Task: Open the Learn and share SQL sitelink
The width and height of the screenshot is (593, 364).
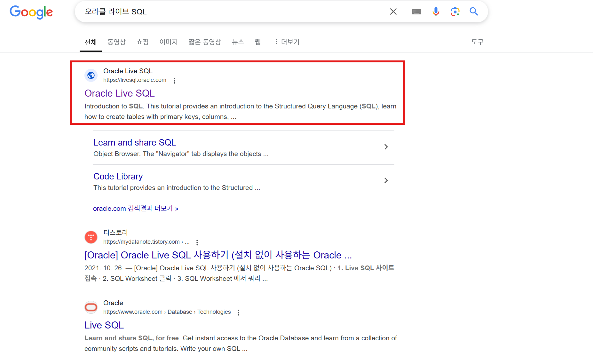Action: (x=135, y=142)
